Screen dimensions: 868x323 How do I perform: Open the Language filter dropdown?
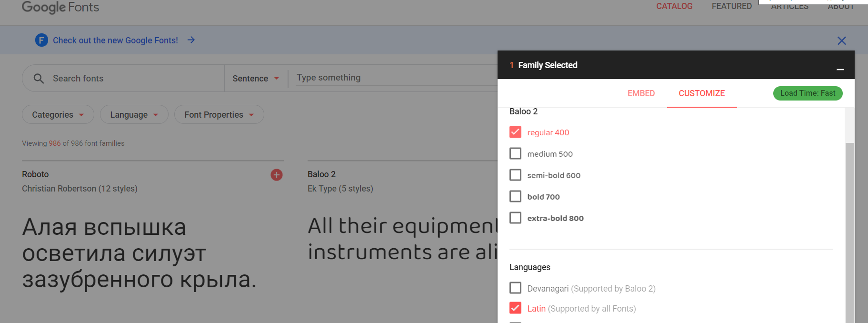pos(134,114)
